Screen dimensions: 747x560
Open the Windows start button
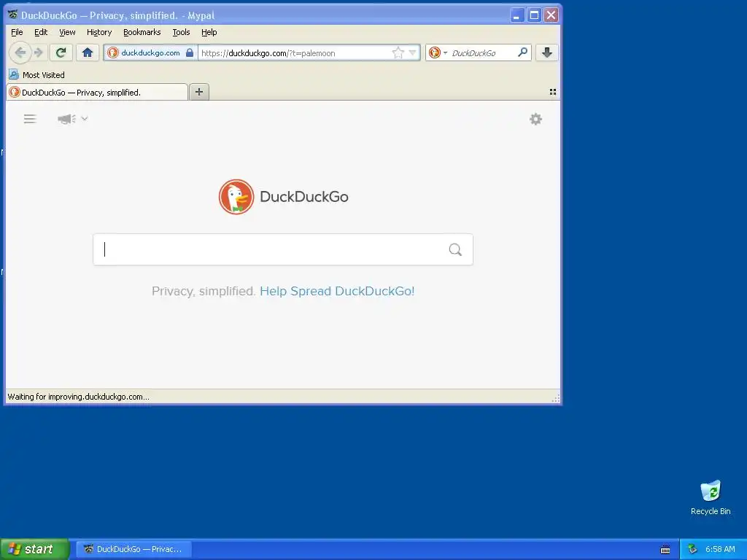(34, 549)
